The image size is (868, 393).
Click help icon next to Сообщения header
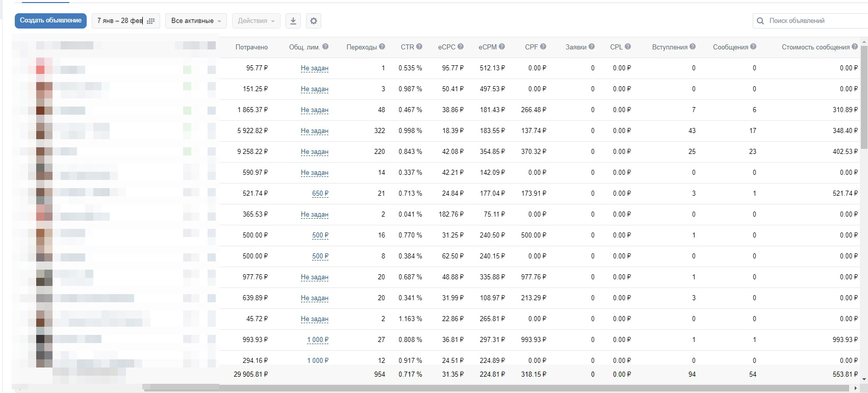[x=753, y=47]
